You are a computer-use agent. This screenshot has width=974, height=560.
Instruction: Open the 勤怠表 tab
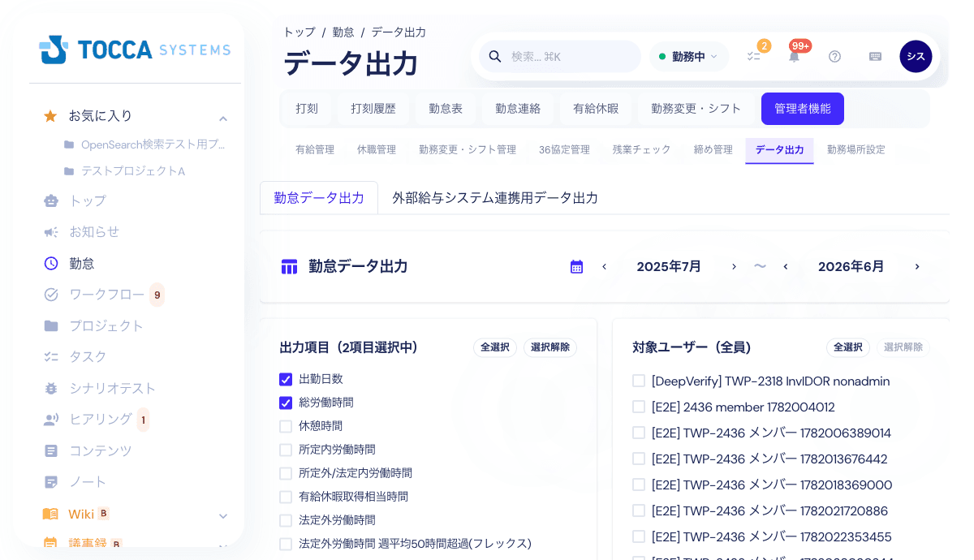tap(446, 109)
